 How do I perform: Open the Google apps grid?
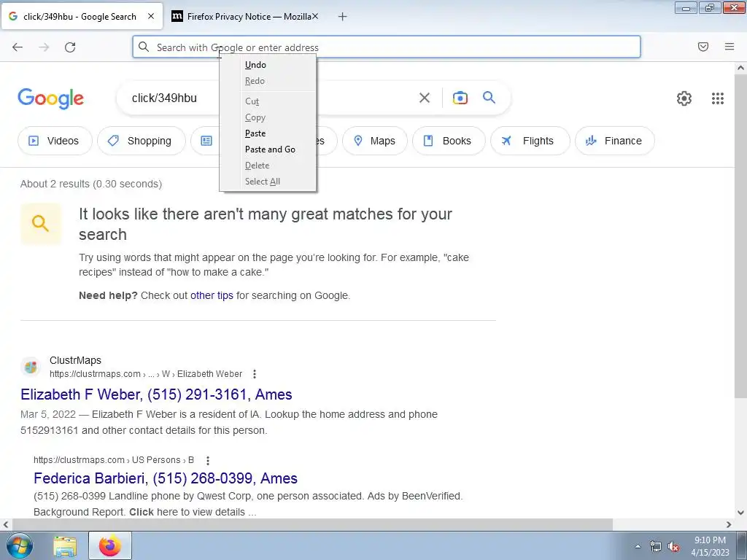[718, 98]
